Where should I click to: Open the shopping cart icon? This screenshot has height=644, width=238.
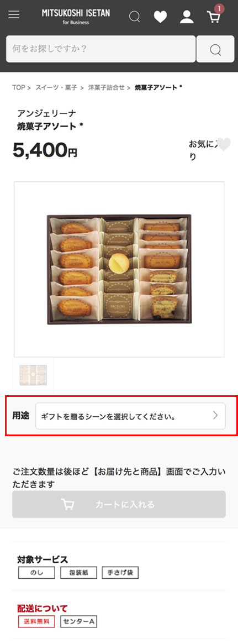coord(214,17)
